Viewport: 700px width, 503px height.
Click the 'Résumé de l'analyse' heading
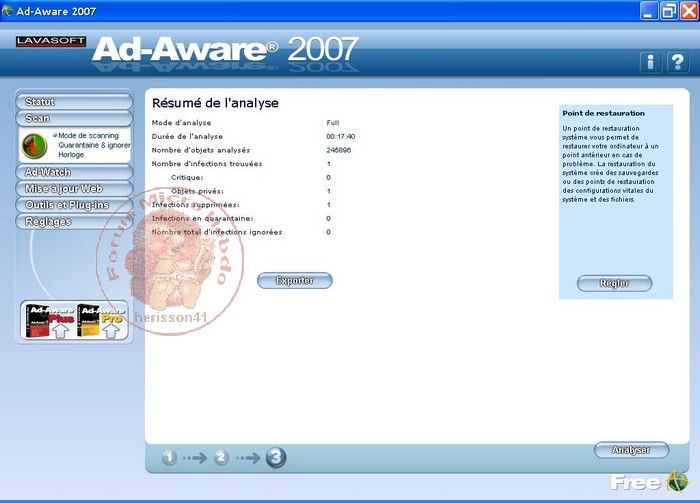215,103
